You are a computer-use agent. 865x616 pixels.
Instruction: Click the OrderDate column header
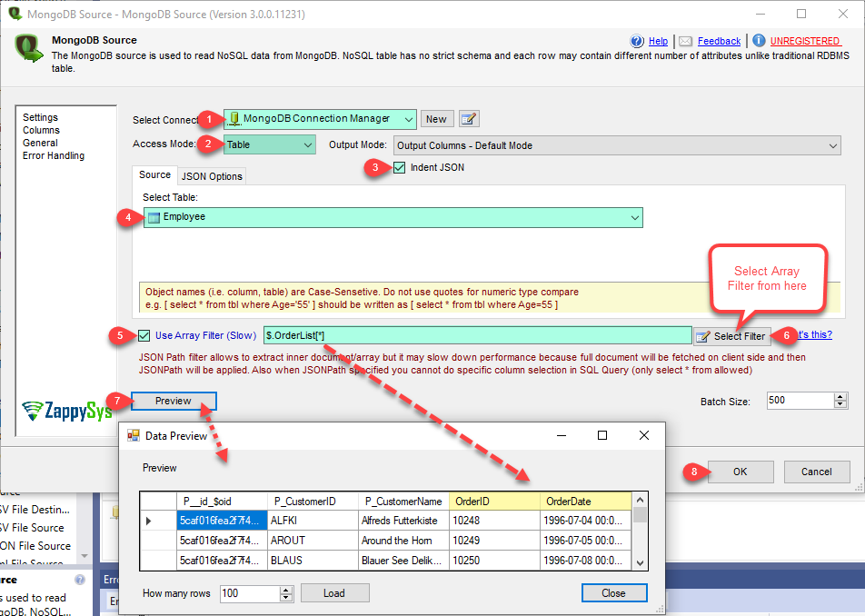586,502
